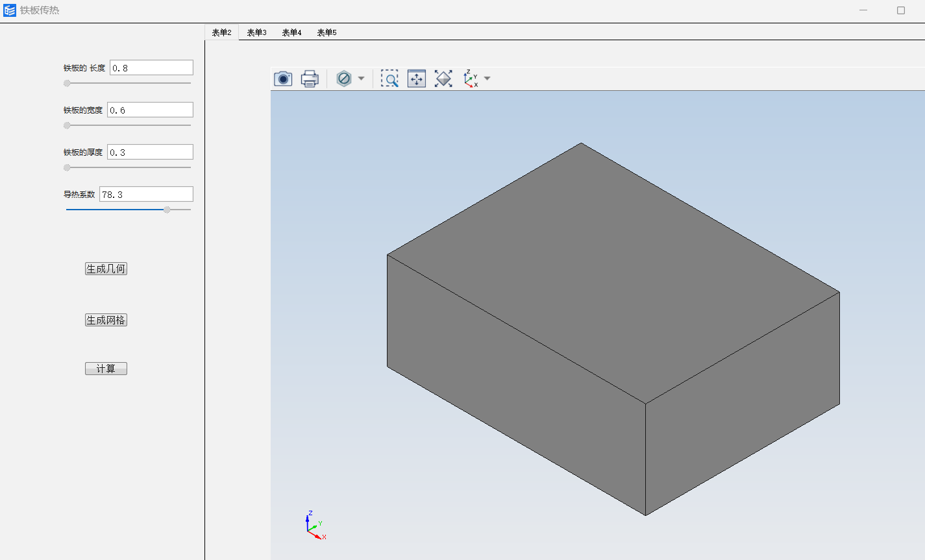Activate the zoom box tool
Viewport: 925px width, 560px height.
click(389, 79)
